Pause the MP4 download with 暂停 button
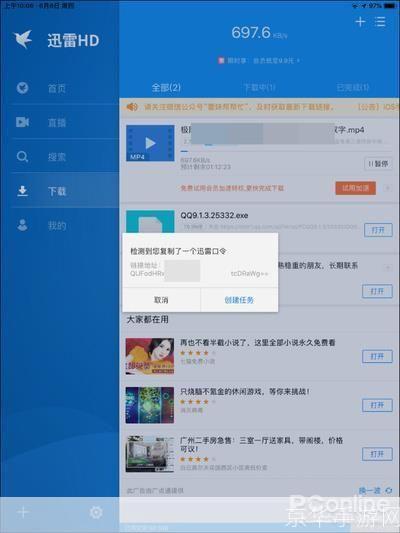Image resolution: width=400 pixels, height=533 pixels. (378, 164)
